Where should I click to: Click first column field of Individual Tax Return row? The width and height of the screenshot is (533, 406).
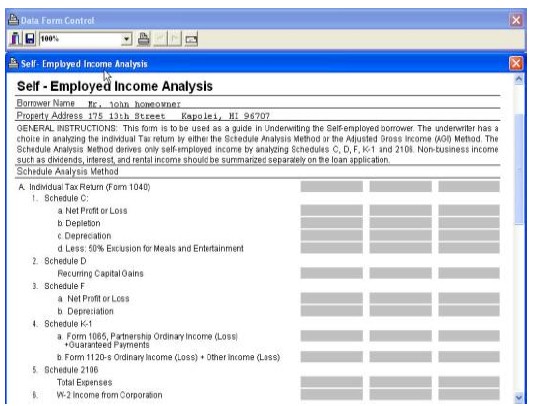coord(331,187)
